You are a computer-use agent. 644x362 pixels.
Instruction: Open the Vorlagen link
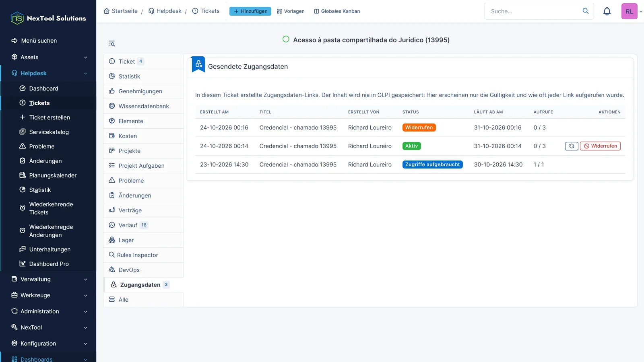tap(291, 11)
